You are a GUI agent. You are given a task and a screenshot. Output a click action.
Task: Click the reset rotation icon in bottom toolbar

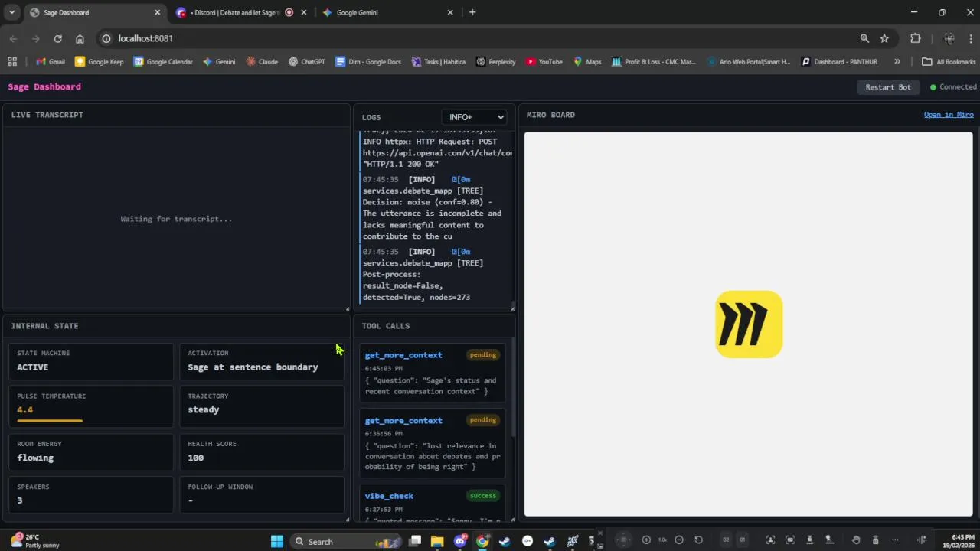click(698, 540)
